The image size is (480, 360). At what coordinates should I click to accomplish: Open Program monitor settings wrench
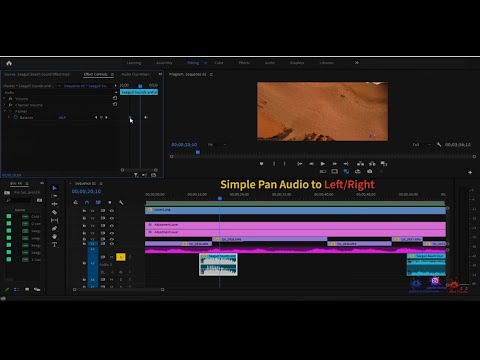tap(439, 145)
